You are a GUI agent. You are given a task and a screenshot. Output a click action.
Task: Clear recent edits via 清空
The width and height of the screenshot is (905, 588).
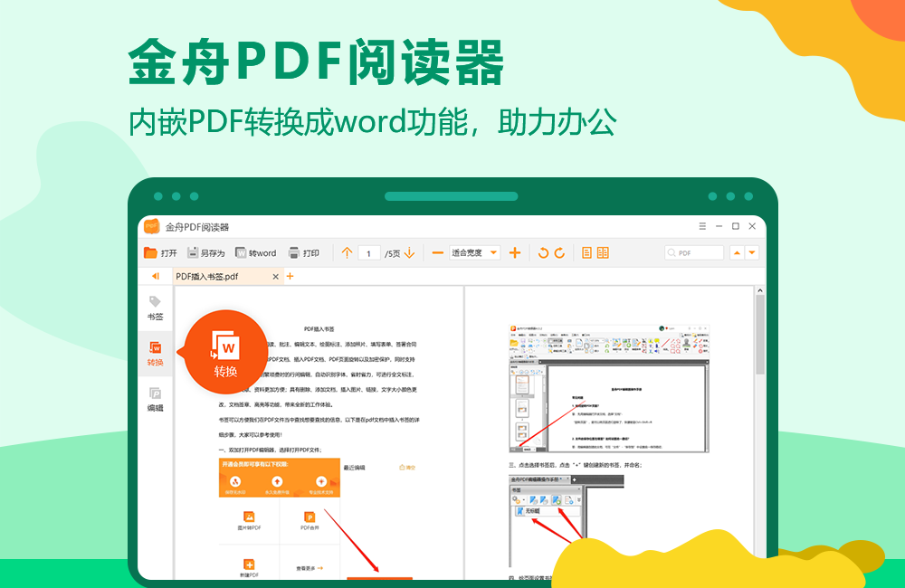coord(406,466)
